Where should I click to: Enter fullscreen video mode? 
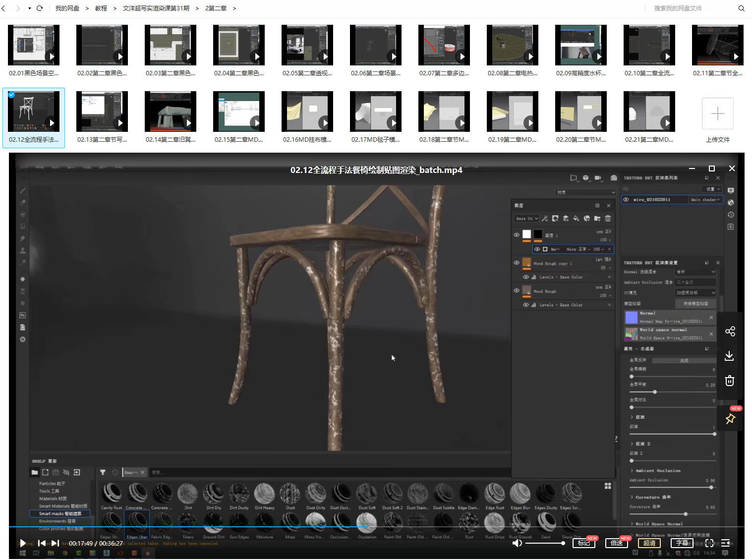pos(709,543)
